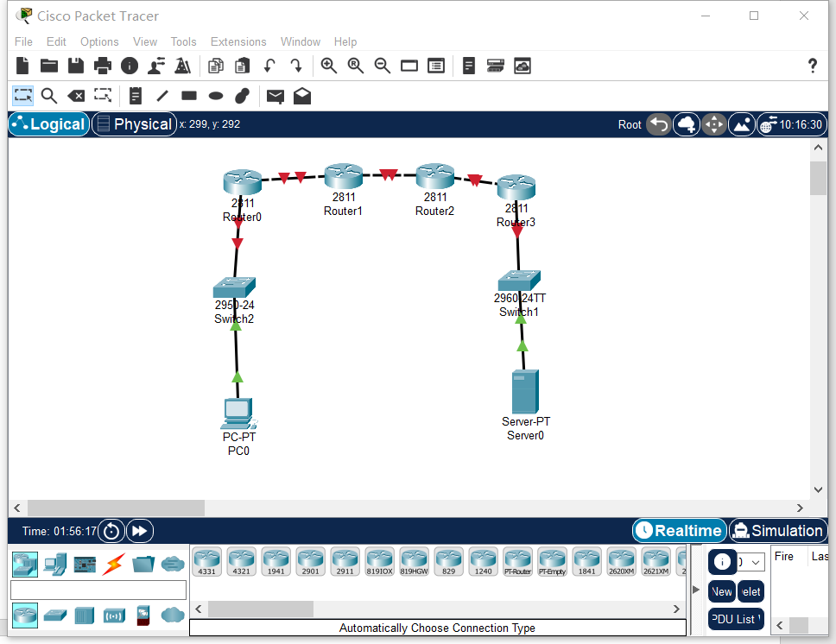
Task: Open the custom devices dialog icon
Action: [436, 66]
